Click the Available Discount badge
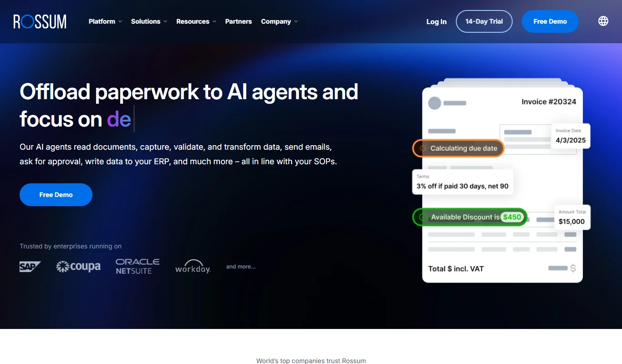622x364 pixels. tap(470, 217)
